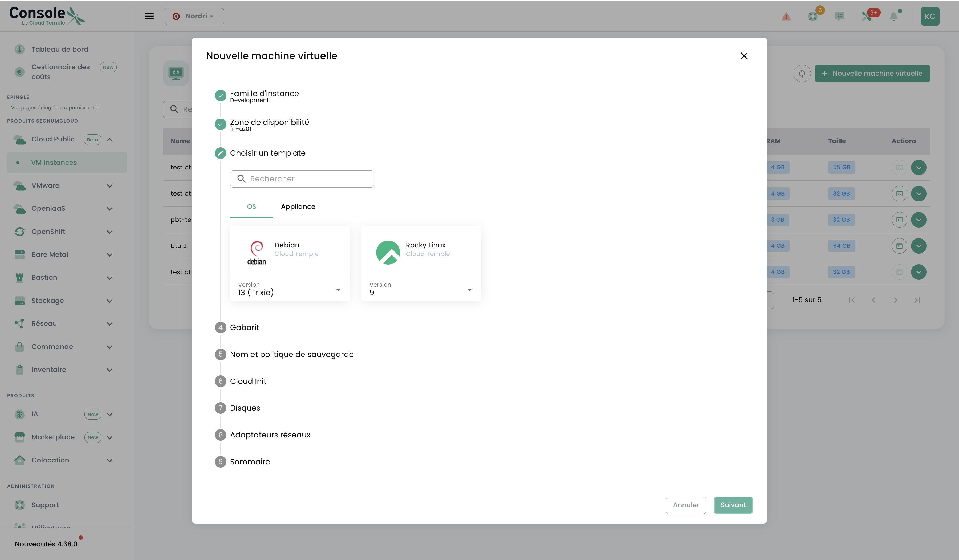Viewport: 959px width, 560px height.
Task: Click the euro icon for Gestionnaire des coûts
Action: (x=19, y=72)
